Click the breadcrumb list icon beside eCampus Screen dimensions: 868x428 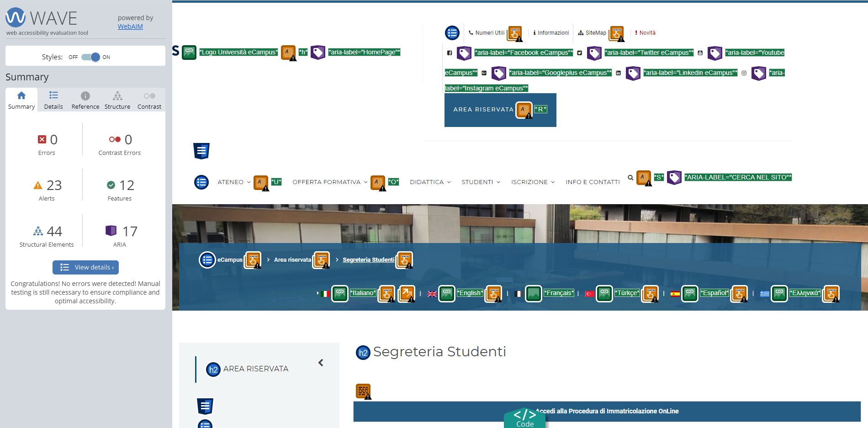click(207, 260)
